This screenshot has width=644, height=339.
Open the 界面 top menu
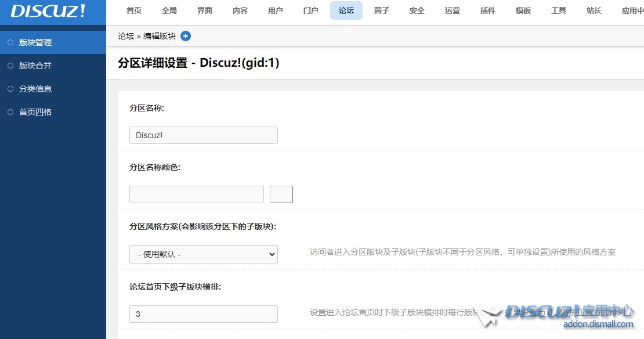point(205,10)
